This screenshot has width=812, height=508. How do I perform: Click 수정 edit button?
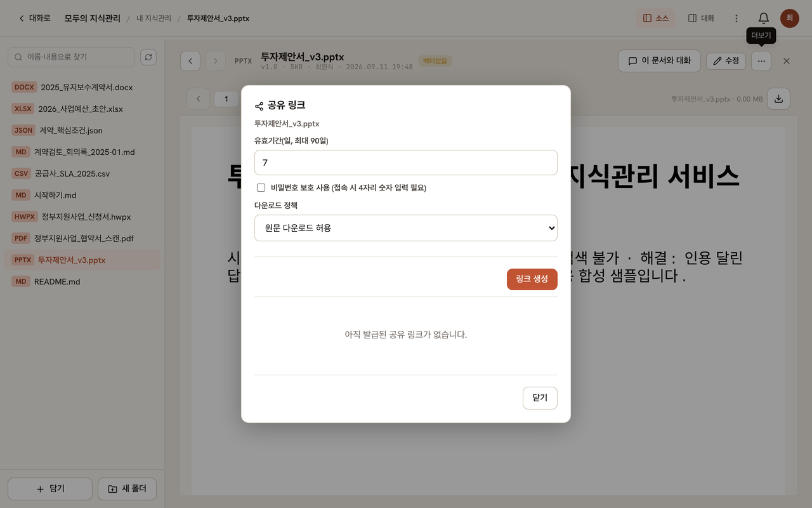[x=726, y=61]
